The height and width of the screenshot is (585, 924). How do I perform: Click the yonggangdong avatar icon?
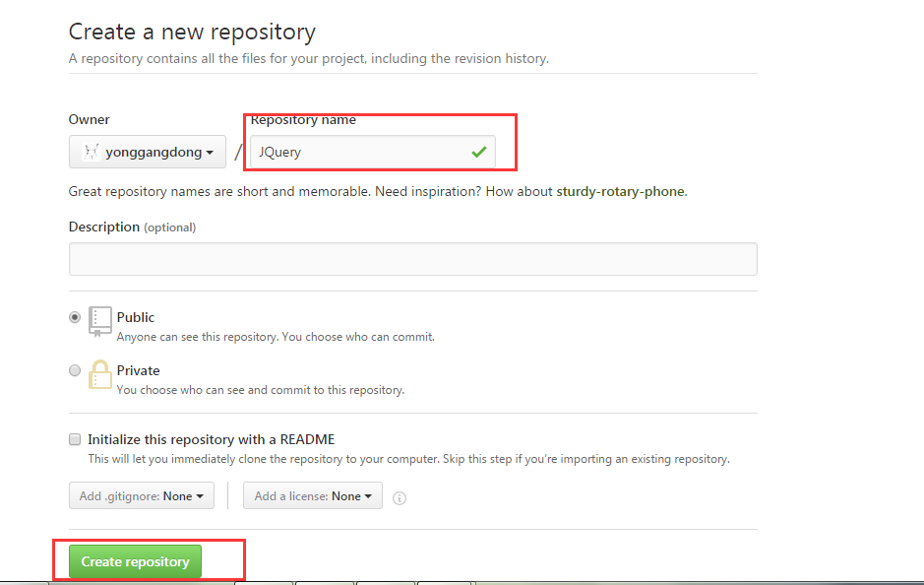coord(91,152)
